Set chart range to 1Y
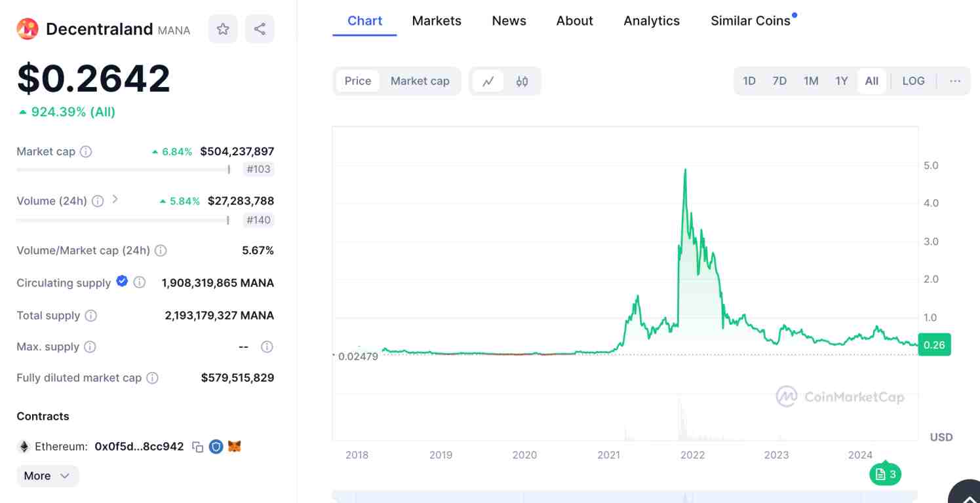 click(842, 81)
